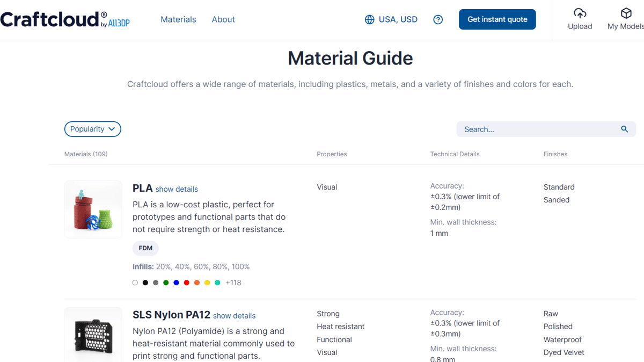Click the Finishes column header
Image resolution: width=644 pixels, height=362 pixels.
[555, 154]
